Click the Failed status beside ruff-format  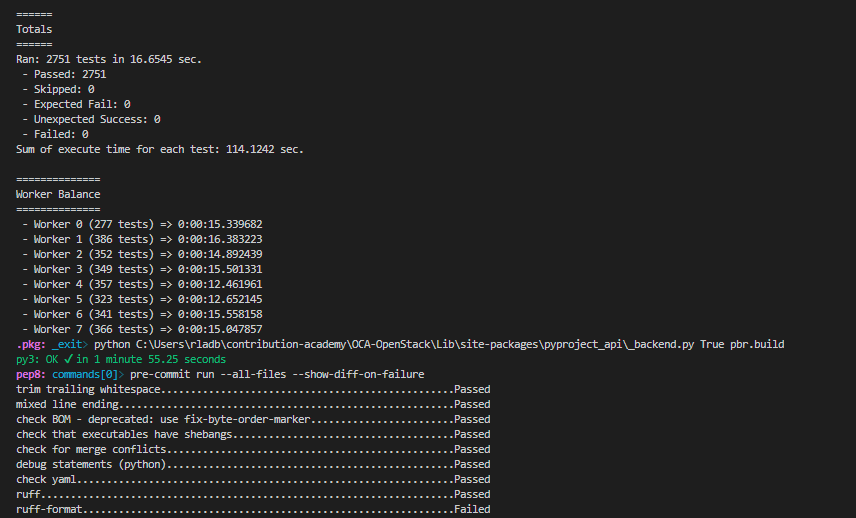(471, 509)
